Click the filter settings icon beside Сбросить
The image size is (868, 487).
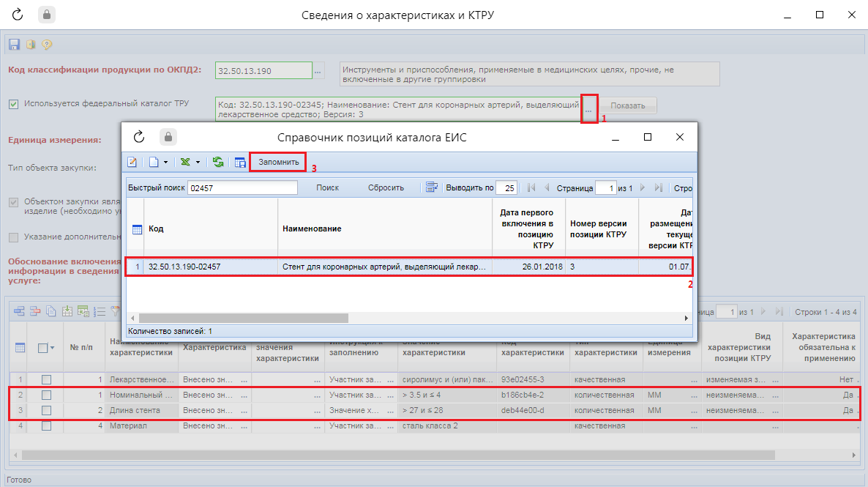click(x=432, y=187)
